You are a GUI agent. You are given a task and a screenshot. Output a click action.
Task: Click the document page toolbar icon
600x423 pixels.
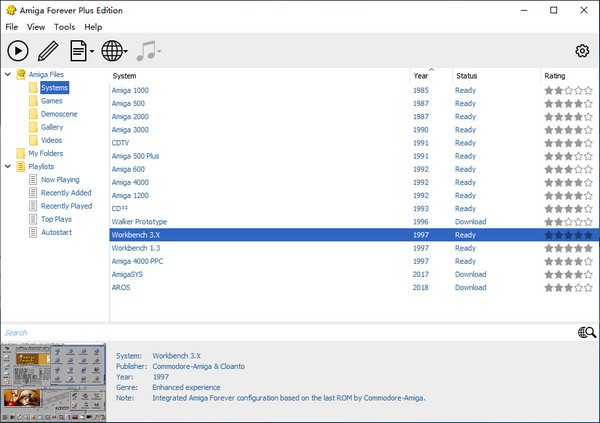(78, 50)
